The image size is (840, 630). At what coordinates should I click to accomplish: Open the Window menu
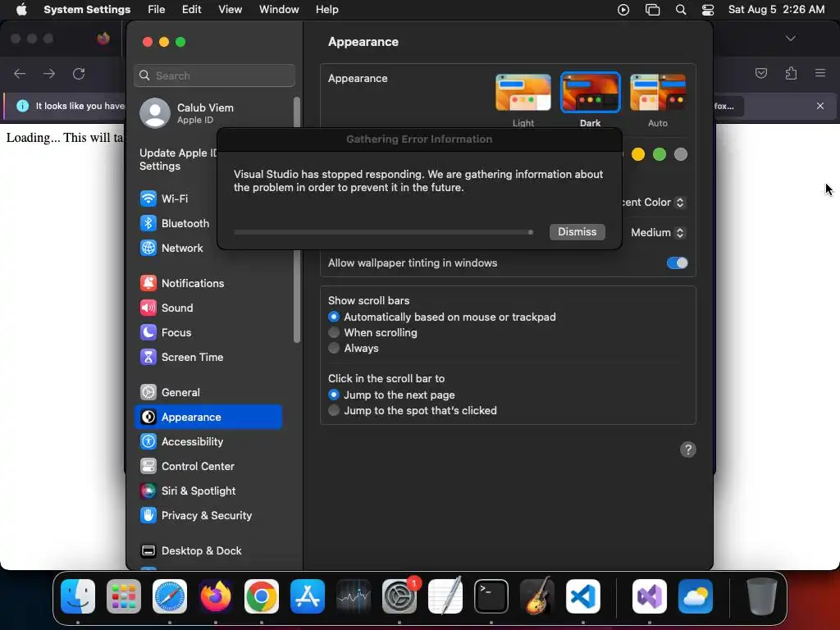pos(279,10)
